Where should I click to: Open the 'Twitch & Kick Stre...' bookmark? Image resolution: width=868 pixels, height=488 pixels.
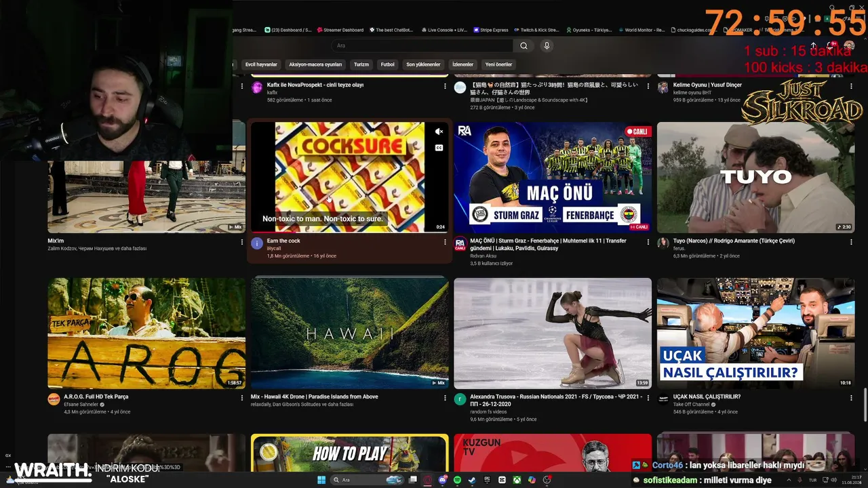[x=536, y=30]
